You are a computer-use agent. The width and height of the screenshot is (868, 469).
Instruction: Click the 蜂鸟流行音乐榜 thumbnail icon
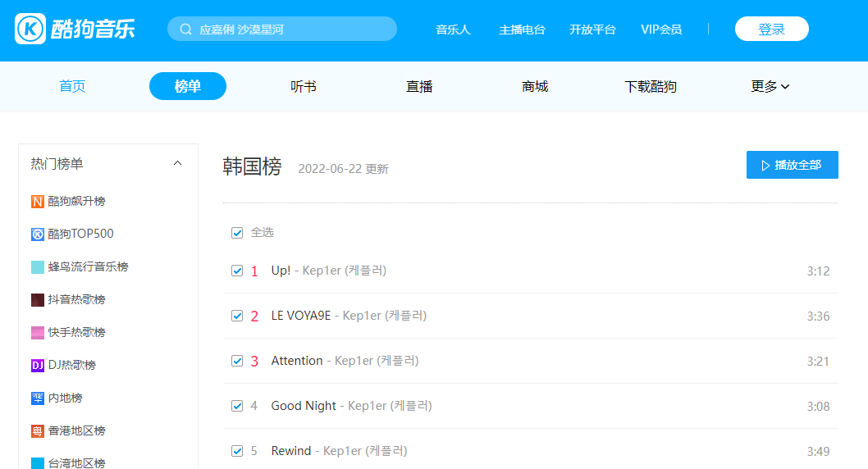click(38, 267)
